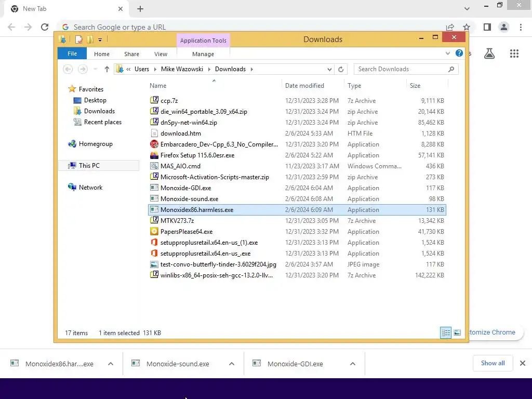Select Desktop under Favorites

(95, 100)
